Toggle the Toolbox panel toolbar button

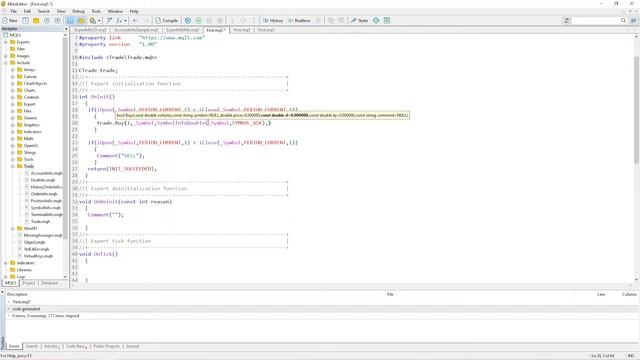point(81,20)
